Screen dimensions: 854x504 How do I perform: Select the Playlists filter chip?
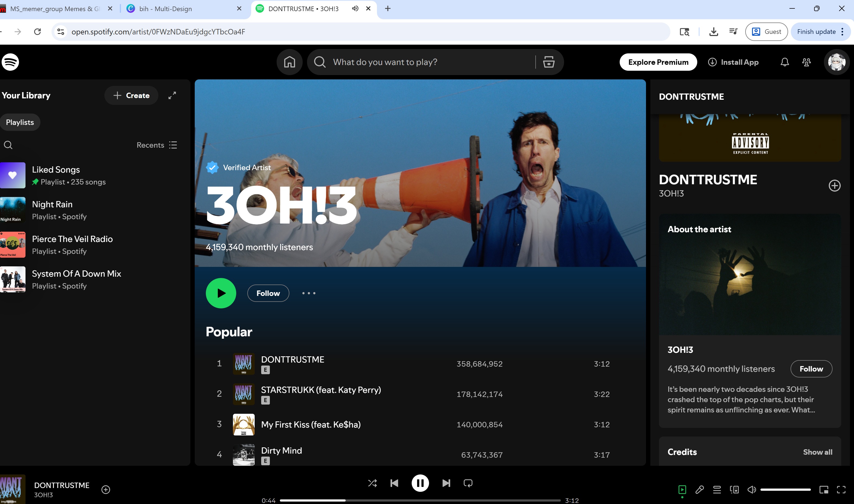(x=20, y=122)
